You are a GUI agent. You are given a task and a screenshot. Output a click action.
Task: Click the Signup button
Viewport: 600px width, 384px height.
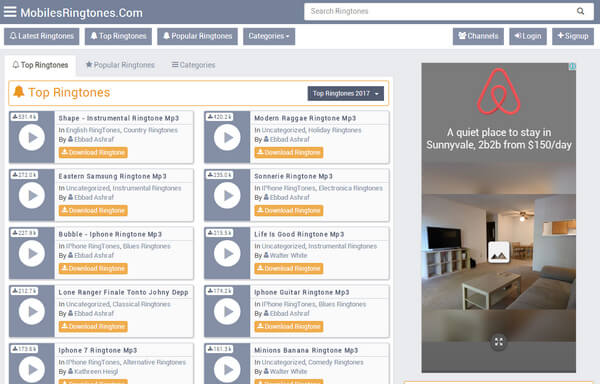(573, 36)
